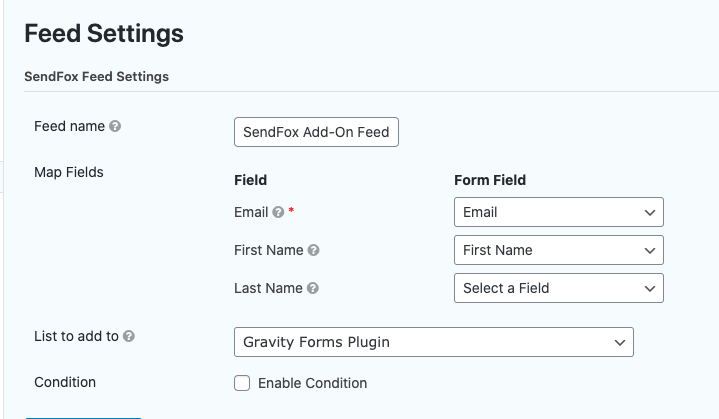Click the Feed Settings page title
The image size is (719, 419).
[x=104, y=33]
